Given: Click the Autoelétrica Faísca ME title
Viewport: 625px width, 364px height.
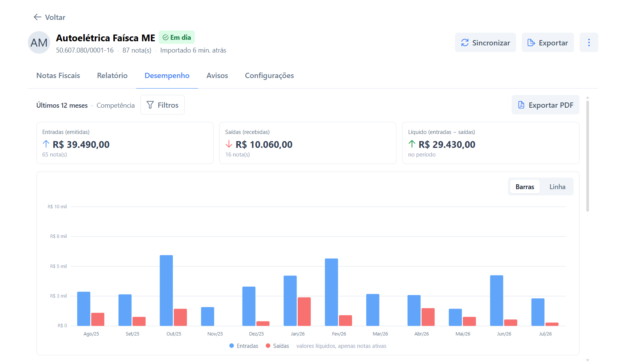Looking at the screenshot, I should [105, 38].
